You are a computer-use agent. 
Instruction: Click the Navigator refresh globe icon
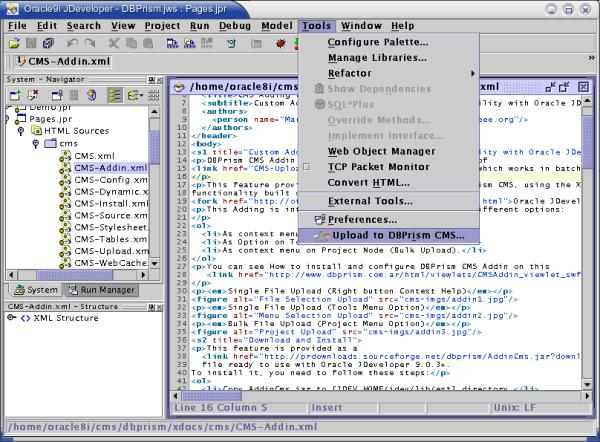[91, 95]
